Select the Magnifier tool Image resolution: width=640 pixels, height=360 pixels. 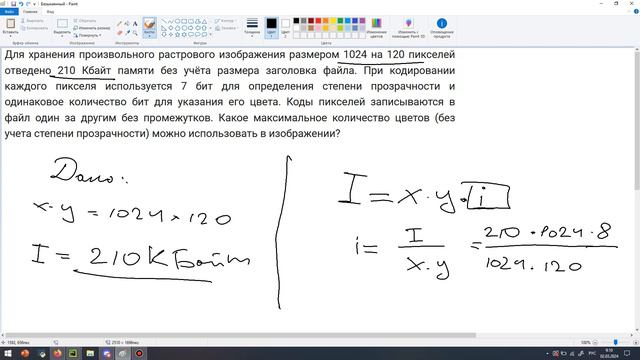click(x=135, y=33)
